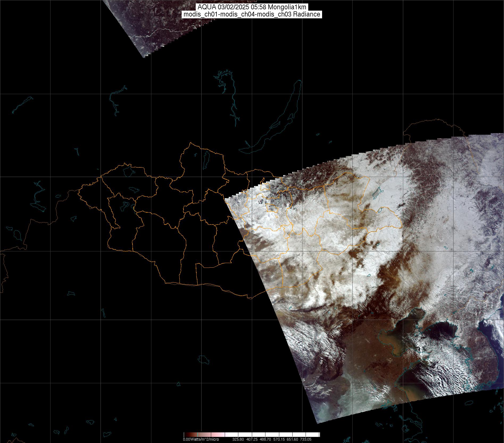This screenshot has width=504, height=443.
Task: Click the dark red end of the radiance colorbar
Action: 186,434
